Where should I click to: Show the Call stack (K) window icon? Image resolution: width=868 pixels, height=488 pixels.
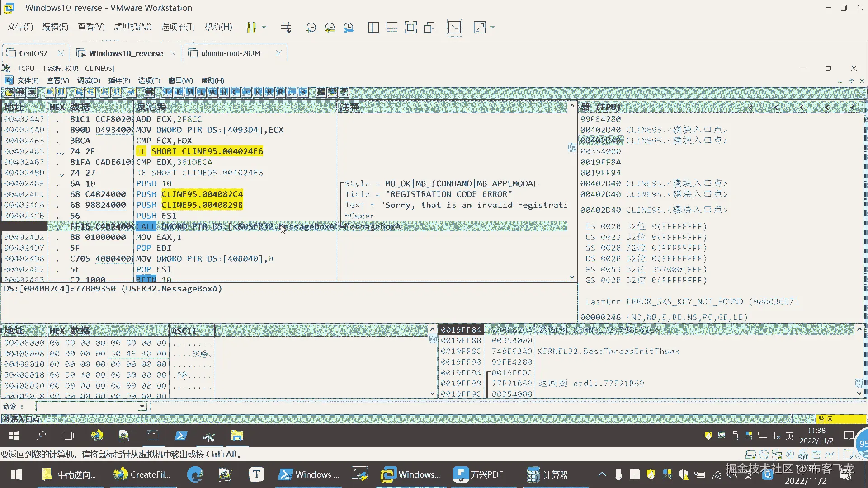258,92
